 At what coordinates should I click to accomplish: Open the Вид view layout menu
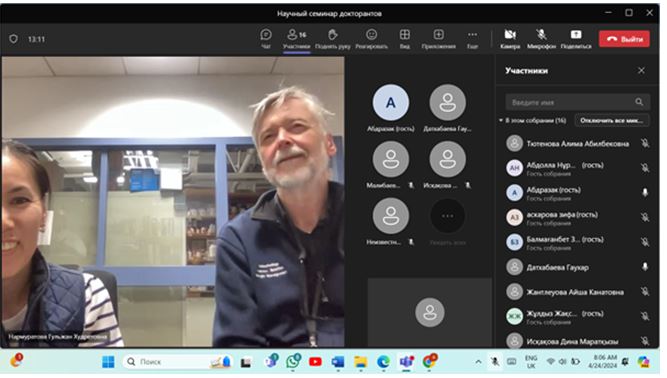pyautogui.click(x=405, y=39)
